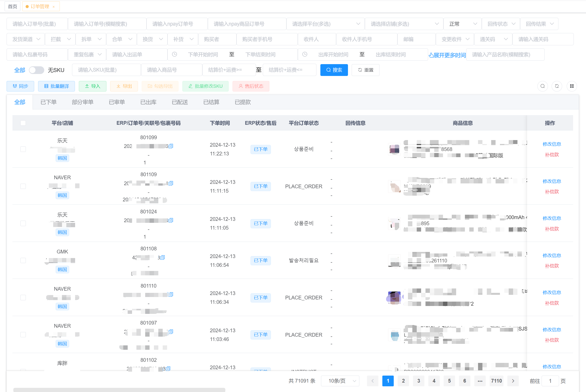Click the 同步 sync button
The height and width of the screenshot is (392, 586).
pyautogui.click(x=20, y=86)
